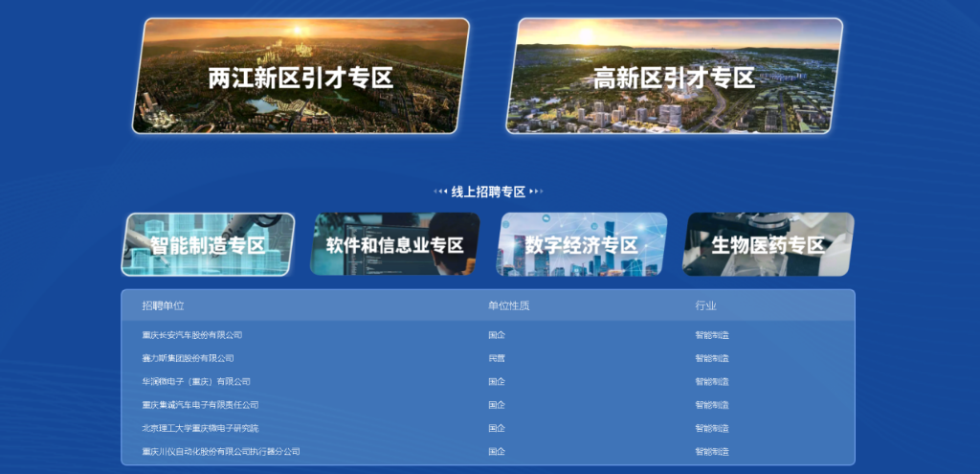980x474 pixels.
Task: Switch to the 智能制造专区 tab
Action: (208, 245)
